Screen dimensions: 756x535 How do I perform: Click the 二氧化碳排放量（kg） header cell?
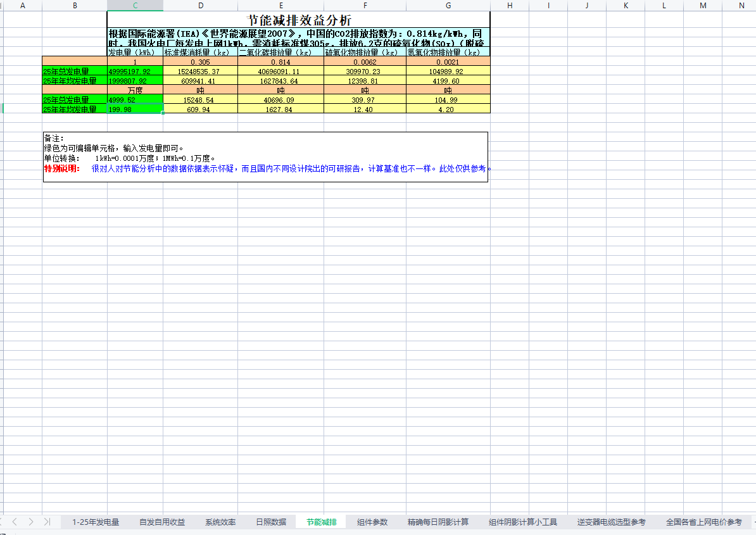281,51
